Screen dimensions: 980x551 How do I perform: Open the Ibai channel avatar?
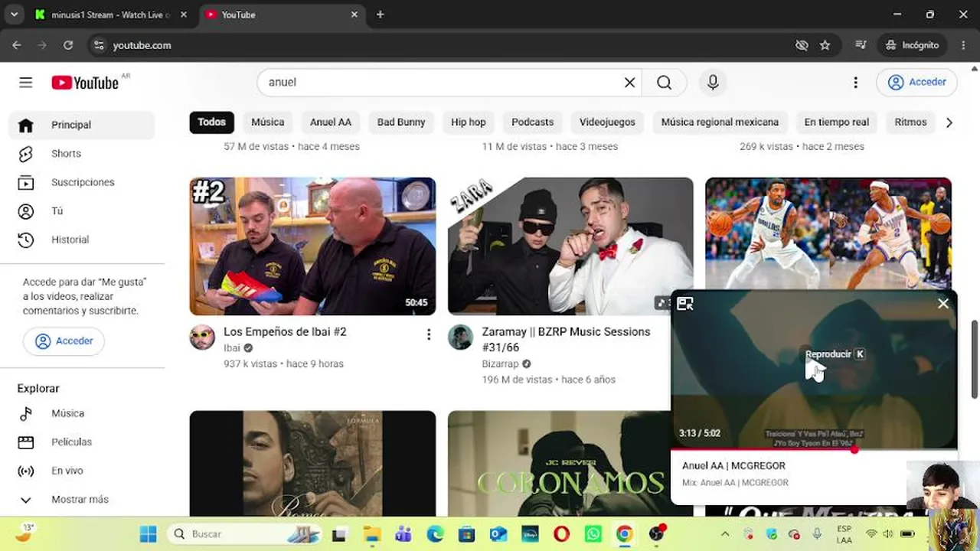(x=202, y=337)
